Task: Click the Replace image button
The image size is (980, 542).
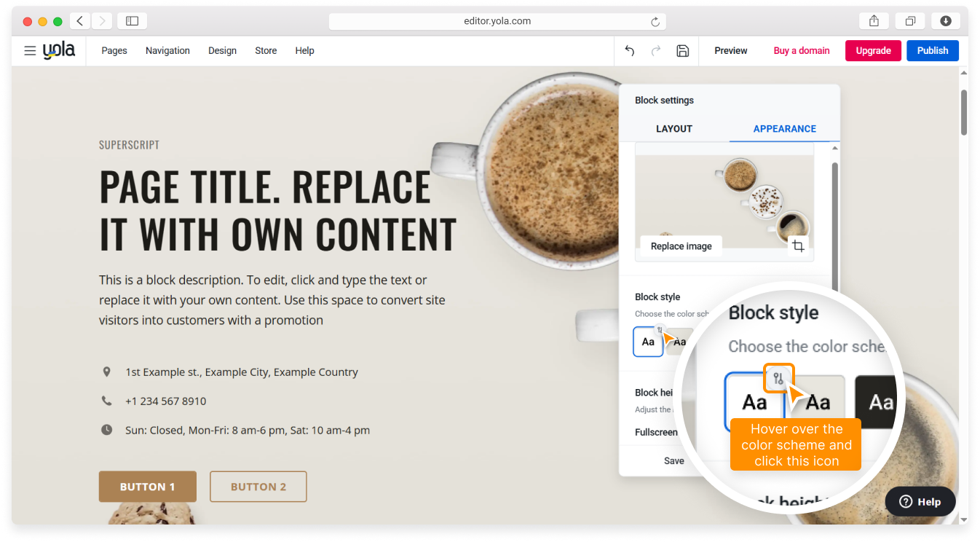Action: (x=681, y=246)
